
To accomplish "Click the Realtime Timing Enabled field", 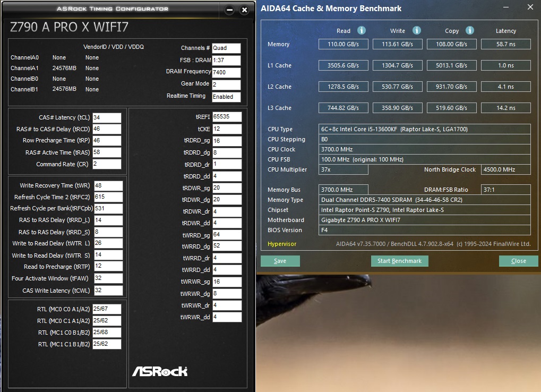I will 226,97.
